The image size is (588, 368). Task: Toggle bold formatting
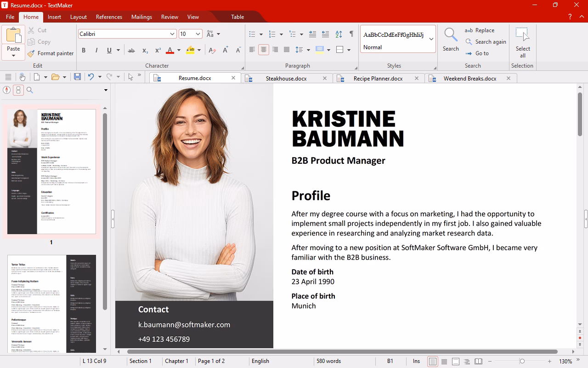[x=84, y=50]
